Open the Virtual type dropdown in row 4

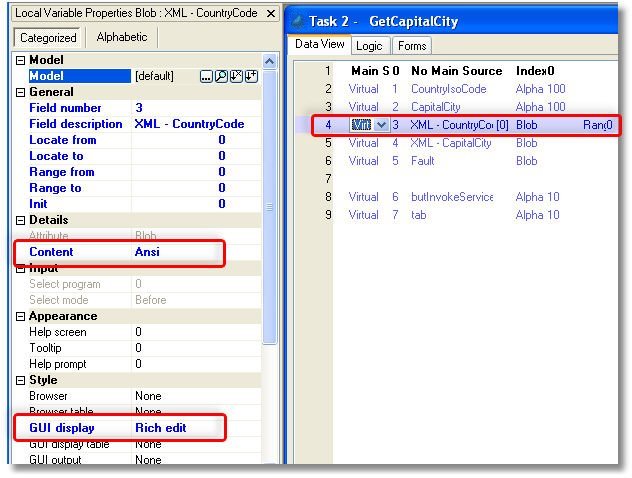point(381,125)
